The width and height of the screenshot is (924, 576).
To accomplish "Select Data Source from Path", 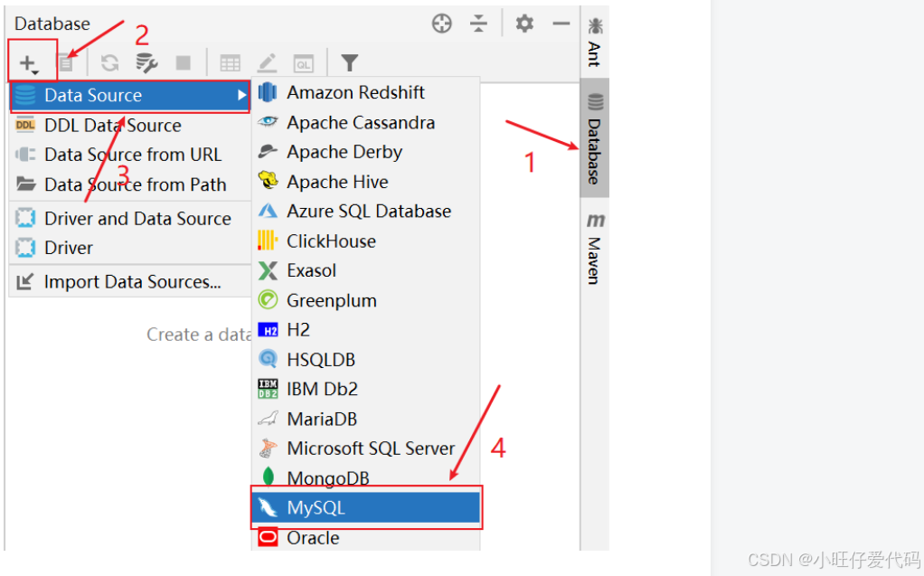I will click(130, 184).
